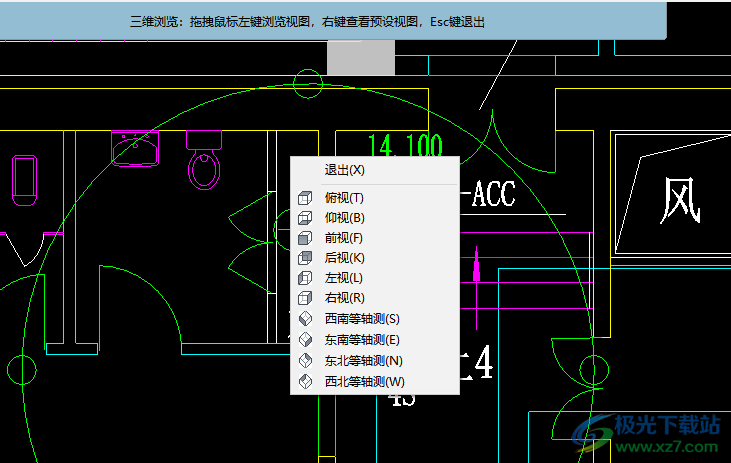Click the cube icon beside 前视(F)
Image resolution: width=731 pixels, height=463 pixels.
305,238
